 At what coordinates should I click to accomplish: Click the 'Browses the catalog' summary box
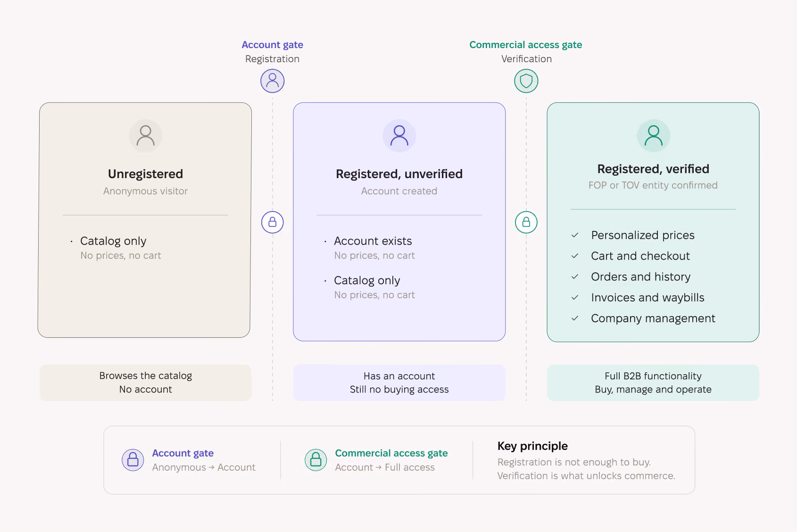pos(146,383)
